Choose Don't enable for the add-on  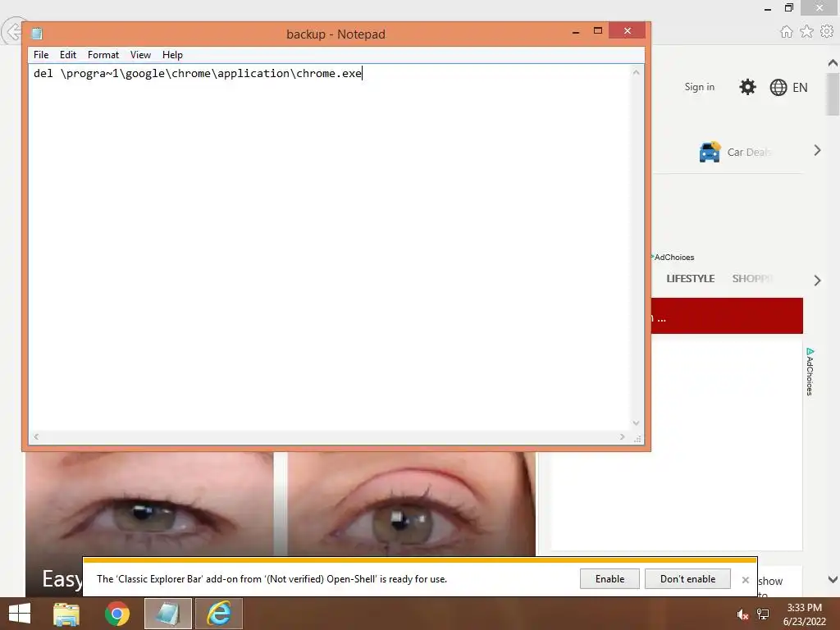[x=687, y=578]
